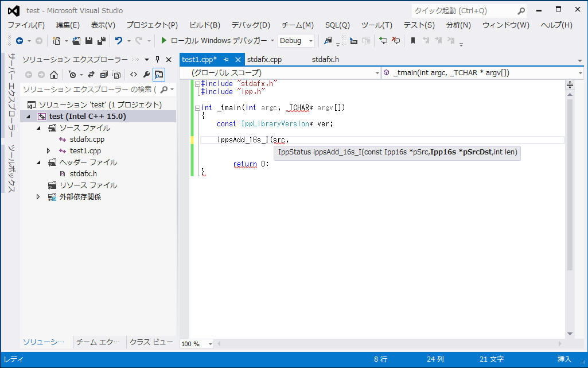Image resolution: width=588 pixels, height=368 pixels.
Task: Toggle the Preview Selected Items icon
Action: click(159, 75)
